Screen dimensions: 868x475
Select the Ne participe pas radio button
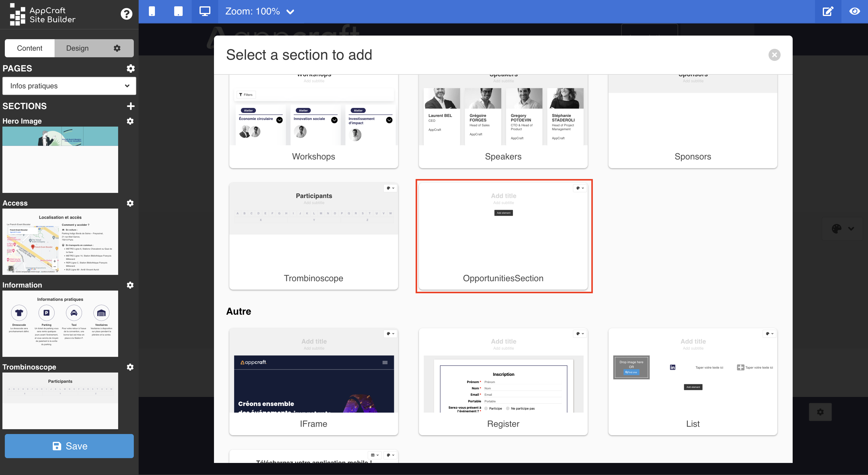click(508, 408)
